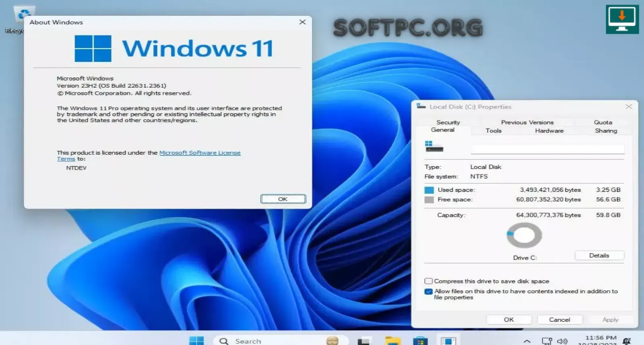
Task: Click the download monitor icon on the desktop
Action: tap(622, 19)
